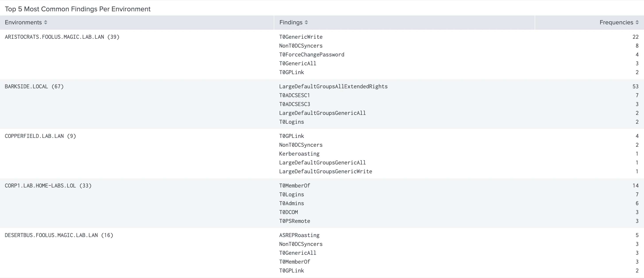Click the LargeDefaultGroupsAllExtendedRights finding
Screen dimensions: 644x278
(x=333, y=87)
